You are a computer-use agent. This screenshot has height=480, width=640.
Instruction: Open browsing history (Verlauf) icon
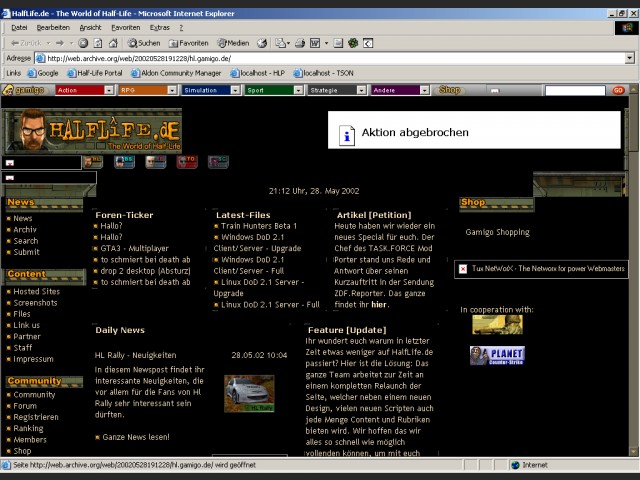(262, 43)
